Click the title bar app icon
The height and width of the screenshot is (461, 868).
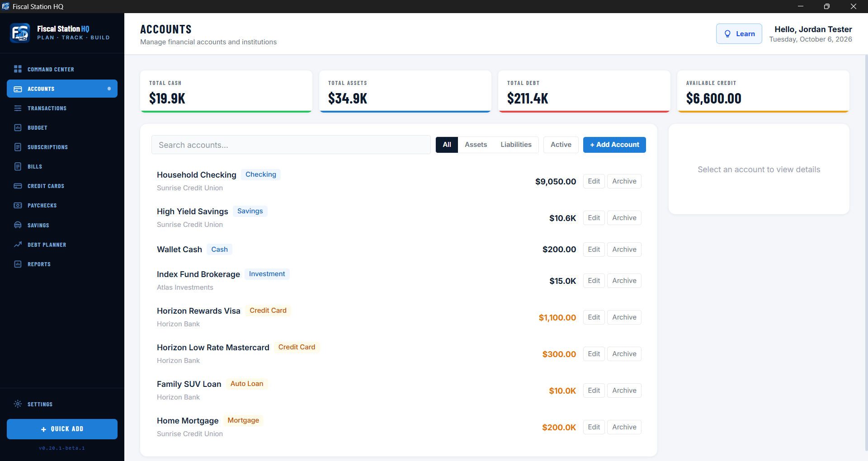[x=5, y=6]
